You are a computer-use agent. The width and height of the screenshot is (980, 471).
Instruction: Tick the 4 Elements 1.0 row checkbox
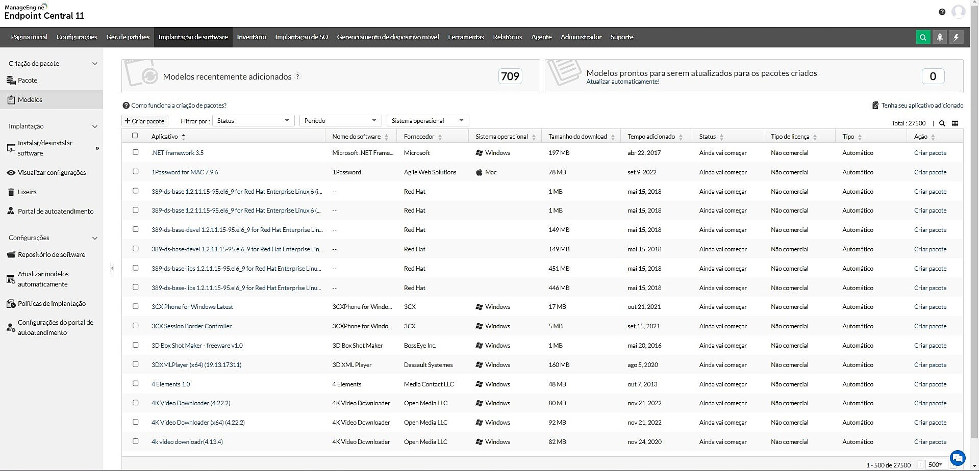(135, 384)
